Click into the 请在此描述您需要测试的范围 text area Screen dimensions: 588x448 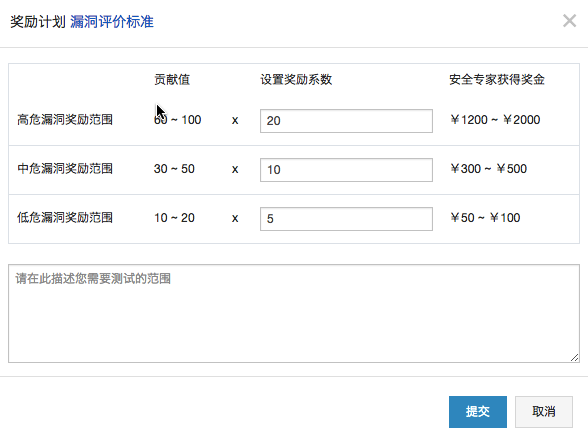coord(294,313)
